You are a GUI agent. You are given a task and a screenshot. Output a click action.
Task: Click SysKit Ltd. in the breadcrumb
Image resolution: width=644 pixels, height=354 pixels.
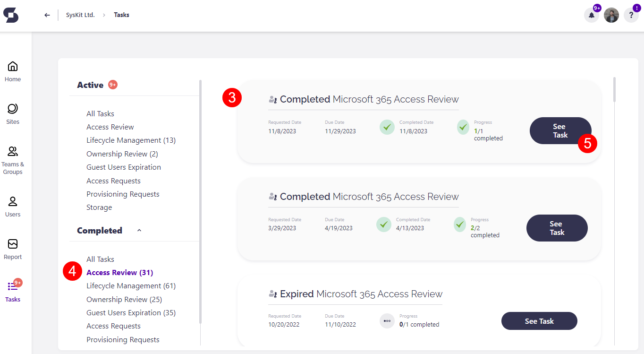(x=80, y=15)
